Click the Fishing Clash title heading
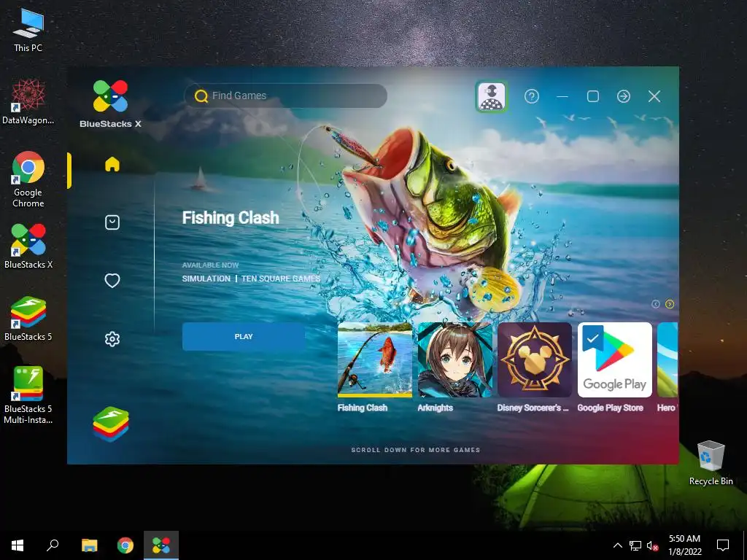Screen dimensions: 747x560 (x=231, y=218)
